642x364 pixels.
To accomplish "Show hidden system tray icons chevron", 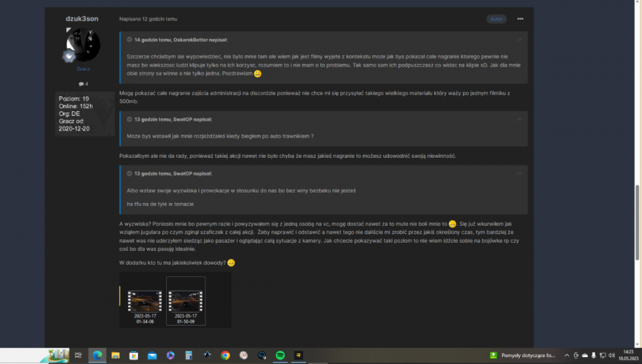I will pos(567,356).
